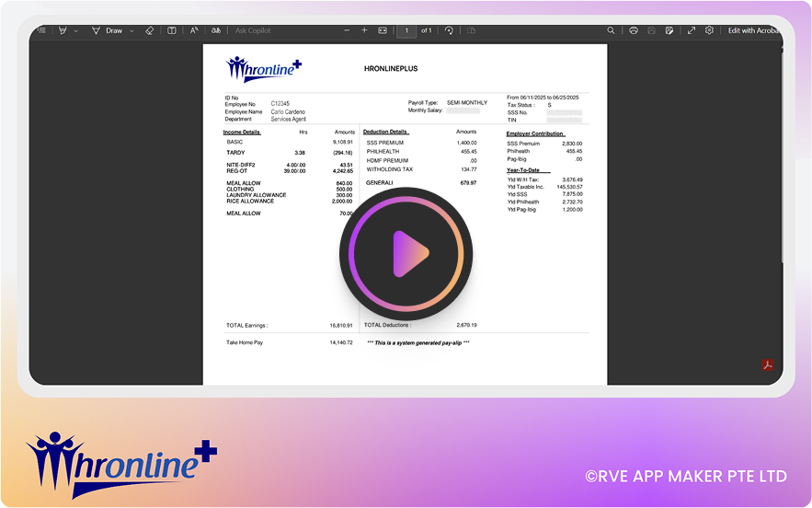
Task: Zoom out with the minus button
Action: pyautogui.click(x=347, y=30)
